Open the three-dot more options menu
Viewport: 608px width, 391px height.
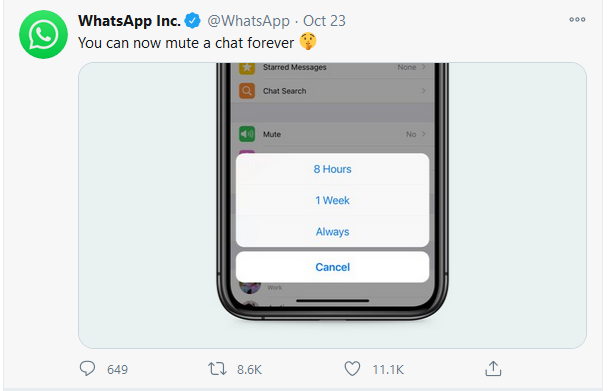point(577,19)
